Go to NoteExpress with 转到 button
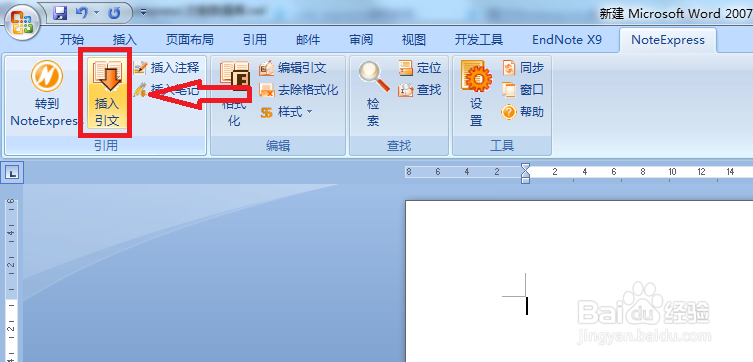The height and width of the screenshot is (362, 753). point(46,94)
